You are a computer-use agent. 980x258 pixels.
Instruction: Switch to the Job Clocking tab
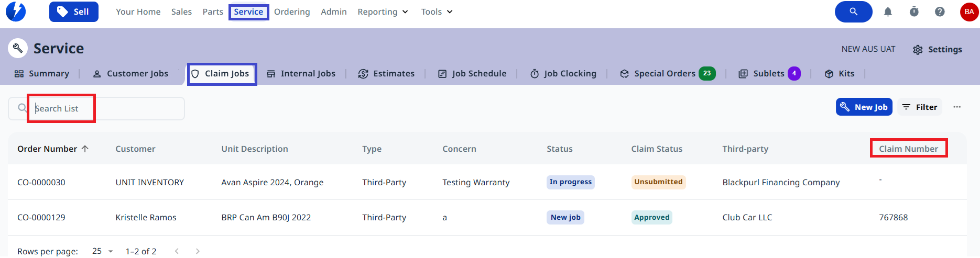tap(563, 74)
